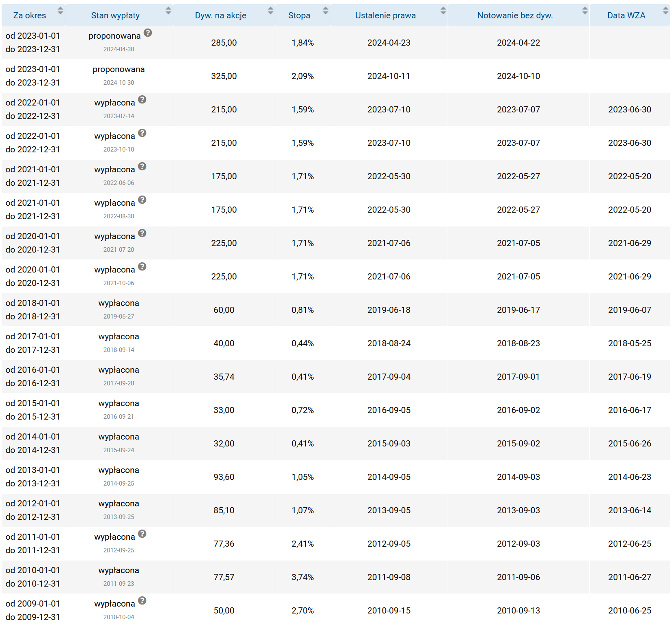Screen dimensions: 672x631
Task: Open help icon for wypłacona 2023-10-10
Action: click(142, 133)
